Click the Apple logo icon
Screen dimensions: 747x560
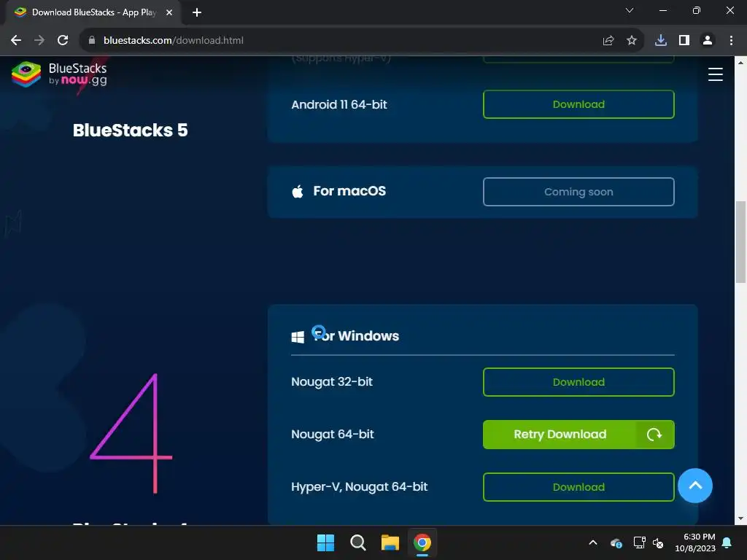point(298,192)
